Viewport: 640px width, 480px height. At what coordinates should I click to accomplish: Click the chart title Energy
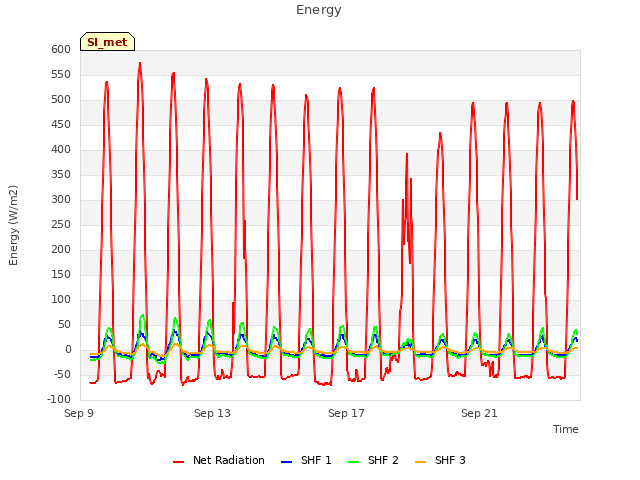(319, 10)
